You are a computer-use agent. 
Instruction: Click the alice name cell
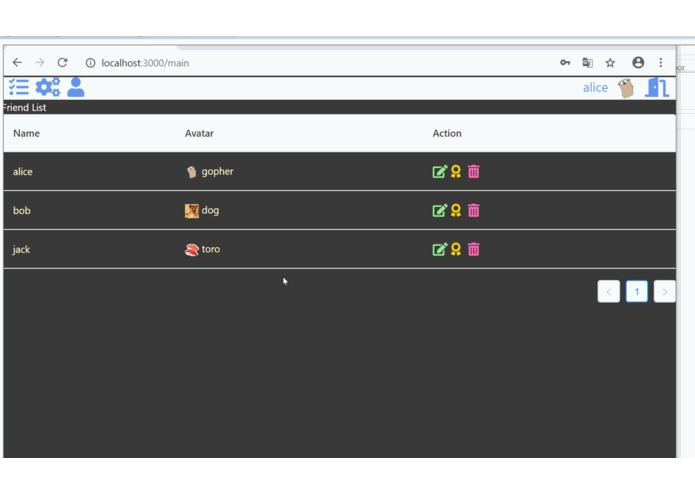tap(23, 172)
